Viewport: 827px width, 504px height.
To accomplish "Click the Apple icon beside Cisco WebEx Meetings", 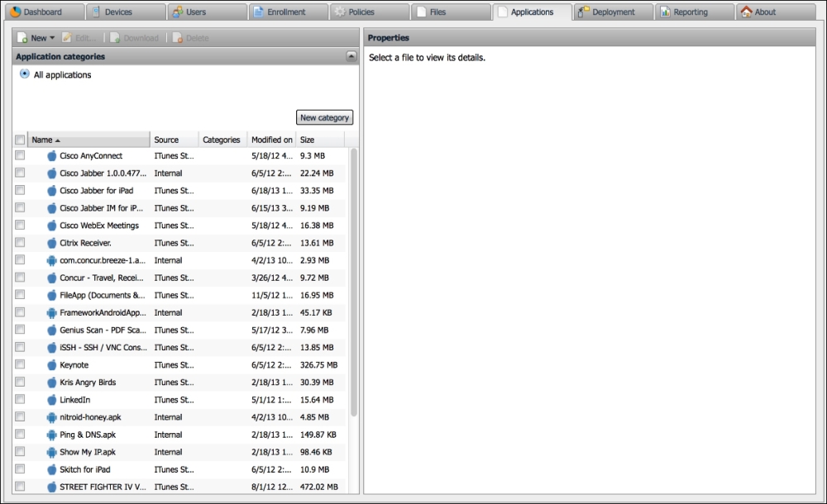I will click(x=51, y=226).
